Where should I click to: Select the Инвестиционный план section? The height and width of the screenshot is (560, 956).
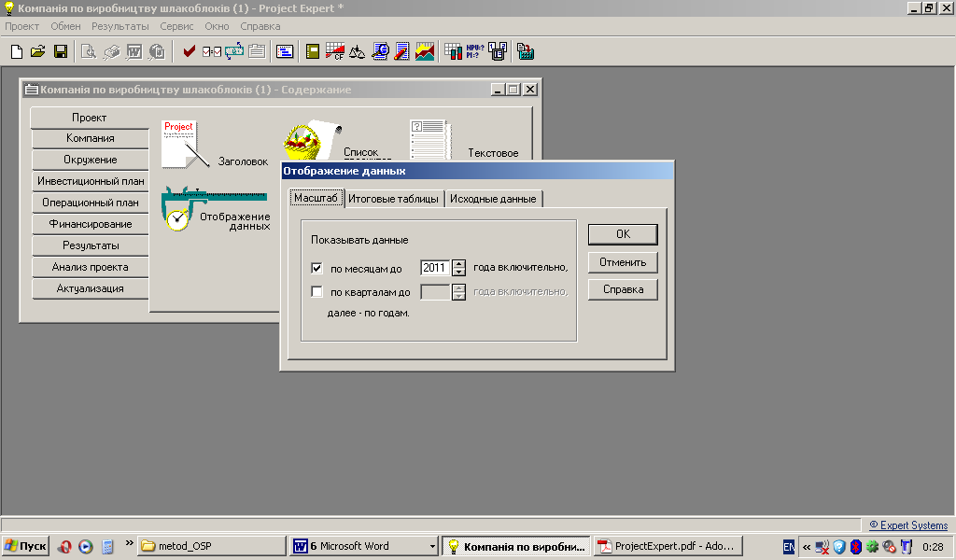pyautogui.click(x=91, y=181)
